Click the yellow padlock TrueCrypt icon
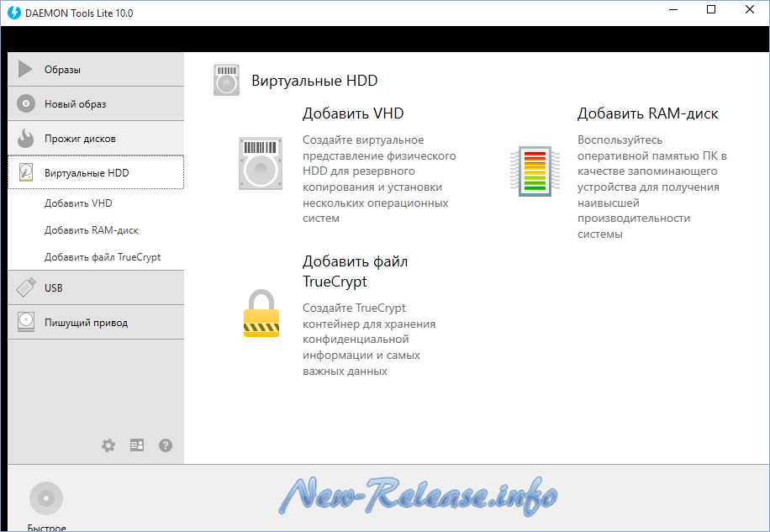The width and height of the screenshot is (770, 532). 261,313
